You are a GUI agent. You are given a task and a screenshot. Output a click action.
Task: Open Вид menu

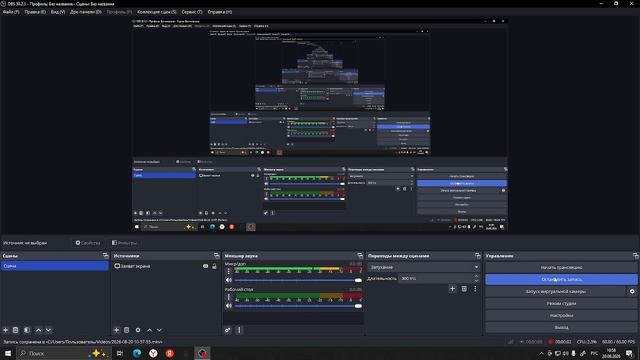pyautogui.click(x=58, y=12)
